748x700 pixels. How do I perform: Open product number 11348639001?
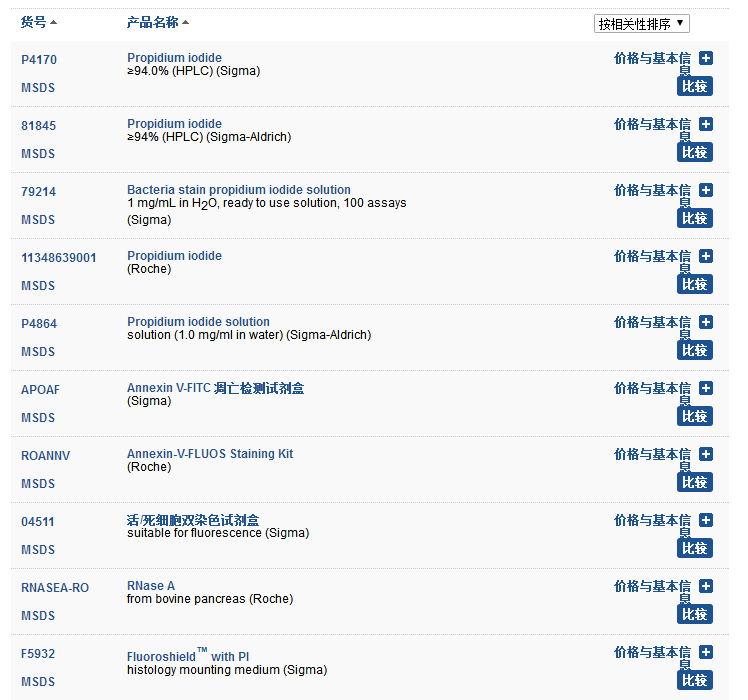(x=59, y=258)
